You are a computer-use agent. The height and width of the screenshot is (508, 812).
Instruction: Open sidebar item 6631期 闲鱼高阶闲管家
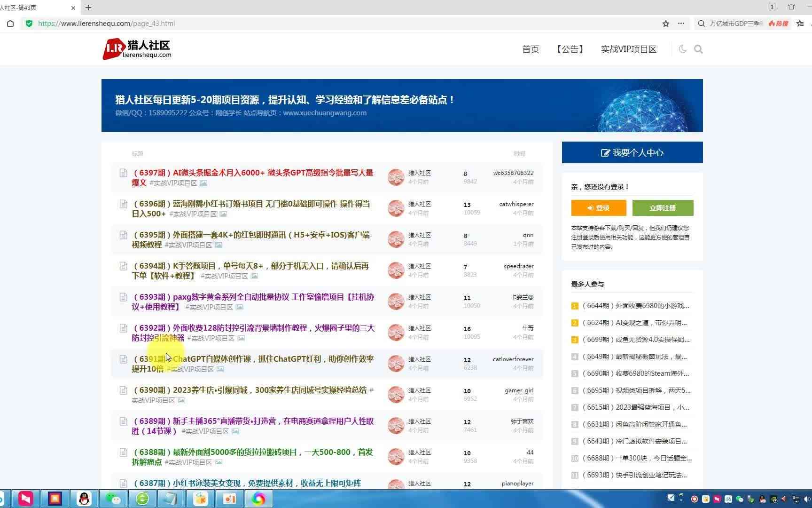pos(634,424)
